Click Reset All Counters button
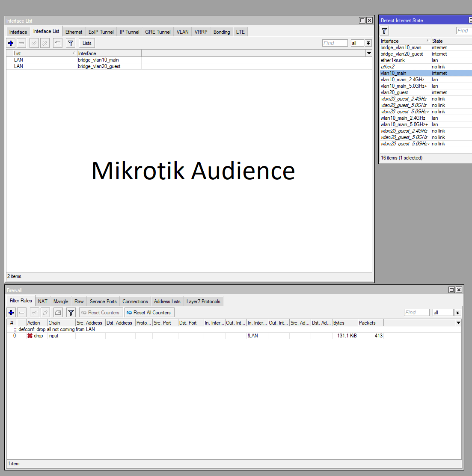Viewport: 472px width, 476px height. (x=149, y=312)
